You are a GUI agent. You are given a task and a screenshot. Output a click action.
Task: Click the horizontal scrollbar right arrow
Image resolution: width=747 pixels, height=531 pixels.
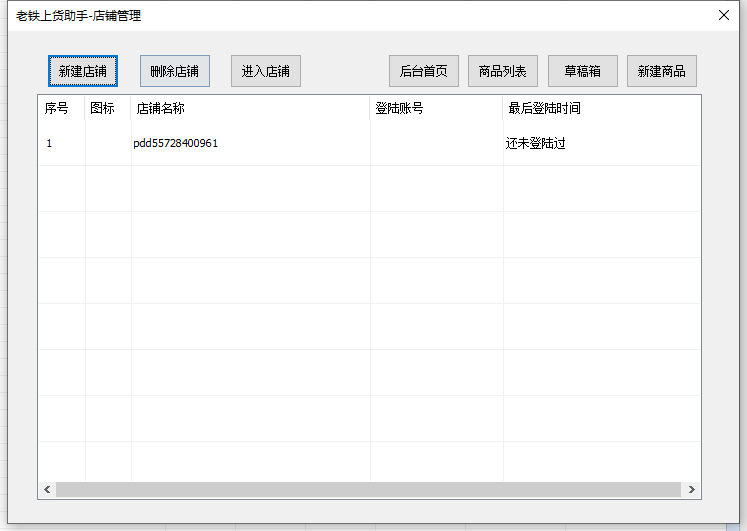click(691, 490)
